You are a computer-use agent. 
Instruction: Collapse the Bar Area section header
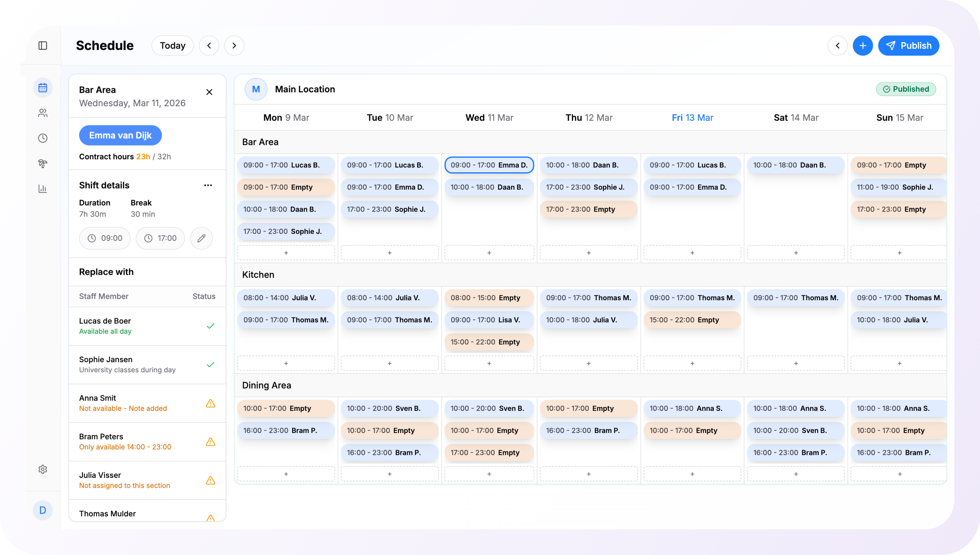coord(590,142)
